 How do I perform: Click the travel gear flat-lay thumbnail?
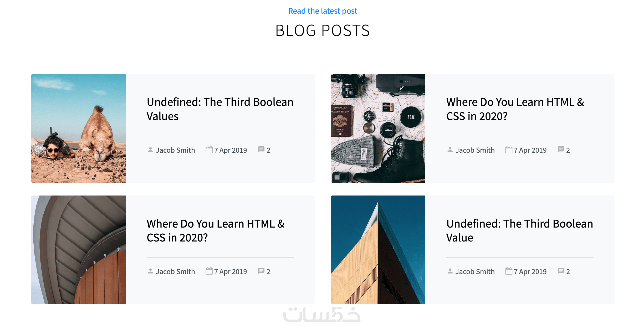(378, 128)
